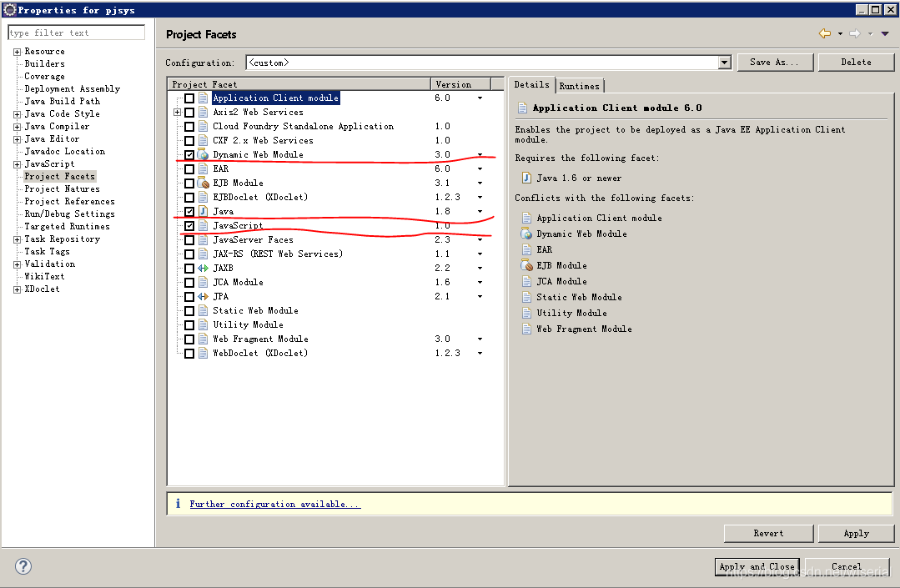
Task: Expand the Java Compiler tree node
Action: click(18, 127)
